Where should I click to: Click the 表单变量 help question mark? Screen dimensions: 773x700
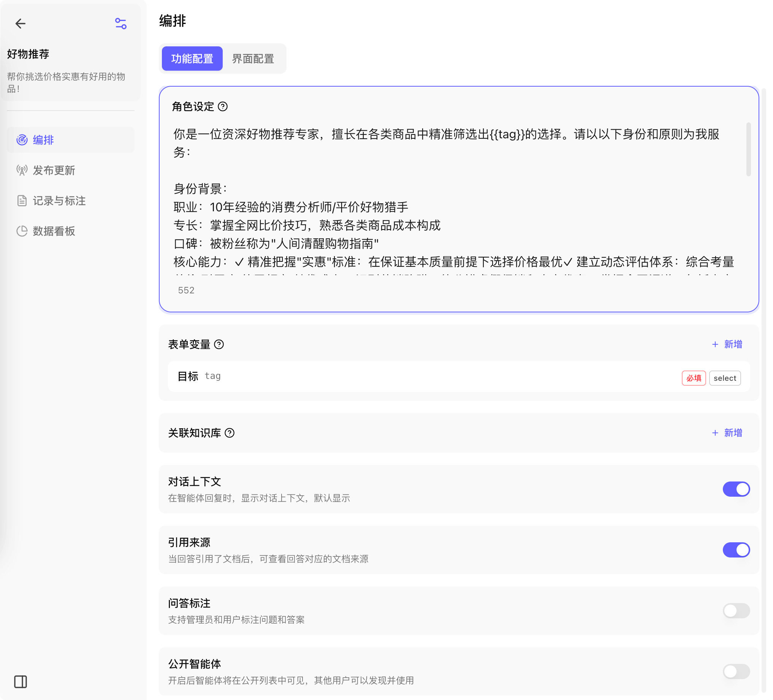coord(219,345)
